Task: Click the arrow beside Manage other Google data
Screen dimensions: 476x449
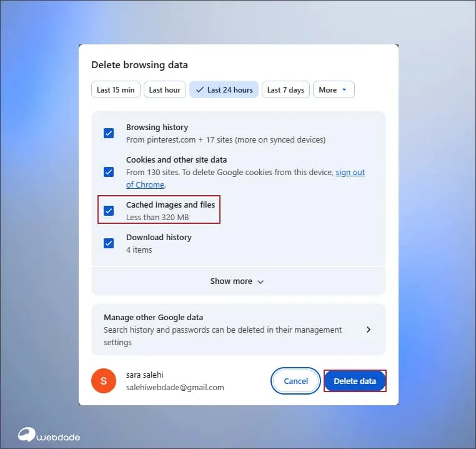Action: (x=369, y=330)
